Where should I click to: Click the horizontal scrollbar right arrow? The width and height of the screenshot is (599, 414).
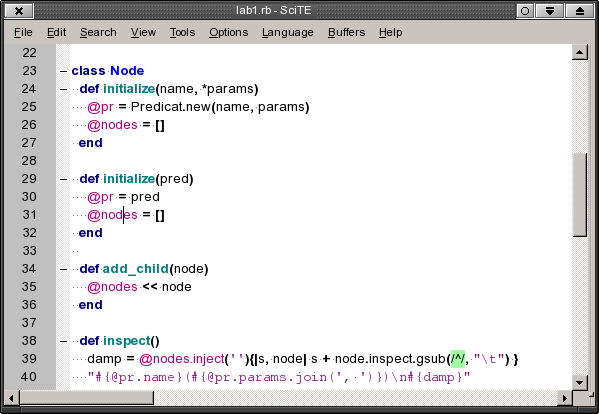tap(565, 398)
